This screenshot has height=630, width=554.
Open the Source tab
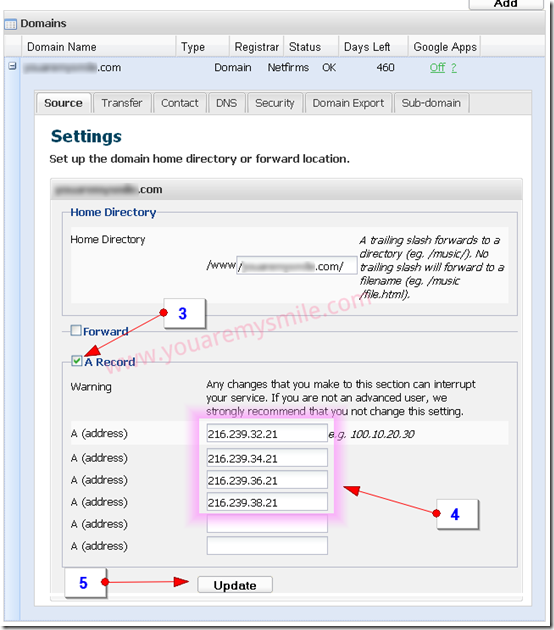pyautogui.click(x=63, y=103)
